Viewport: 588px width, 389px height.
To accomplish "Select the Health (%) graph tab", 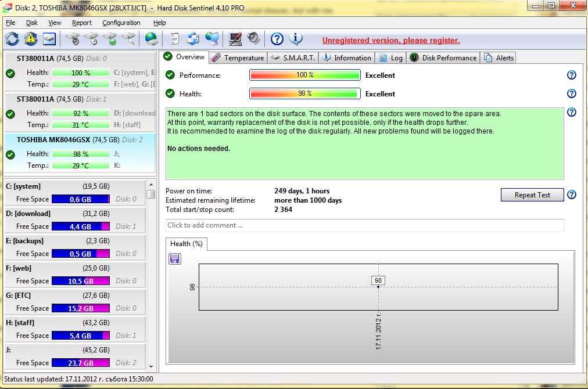I will coord(187,244).
